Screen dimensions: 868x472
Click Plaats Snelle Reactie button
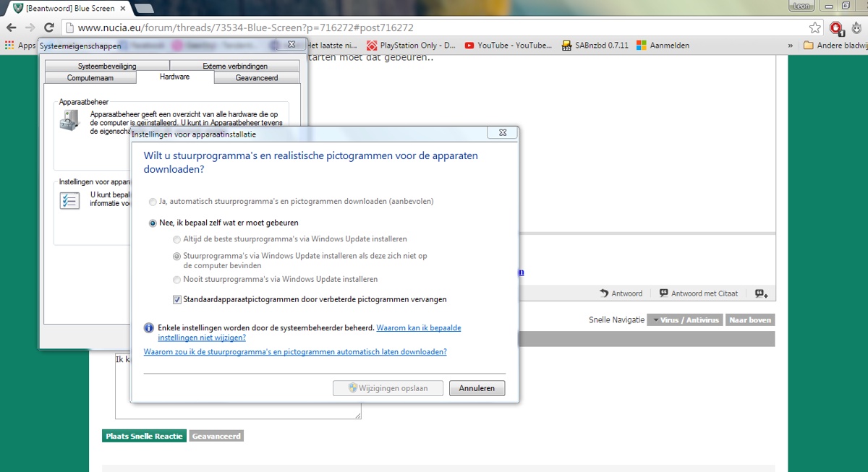point(145,436)
